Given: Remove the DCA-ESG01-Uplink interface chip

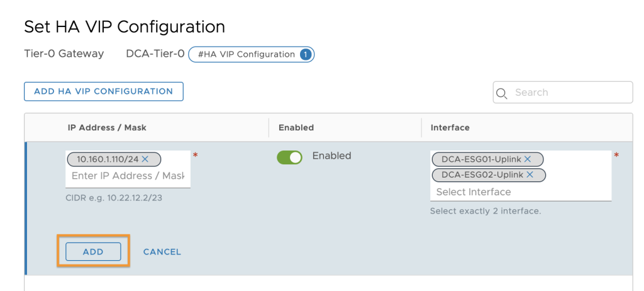Looking at the screenshot, I should click(528, 159).
